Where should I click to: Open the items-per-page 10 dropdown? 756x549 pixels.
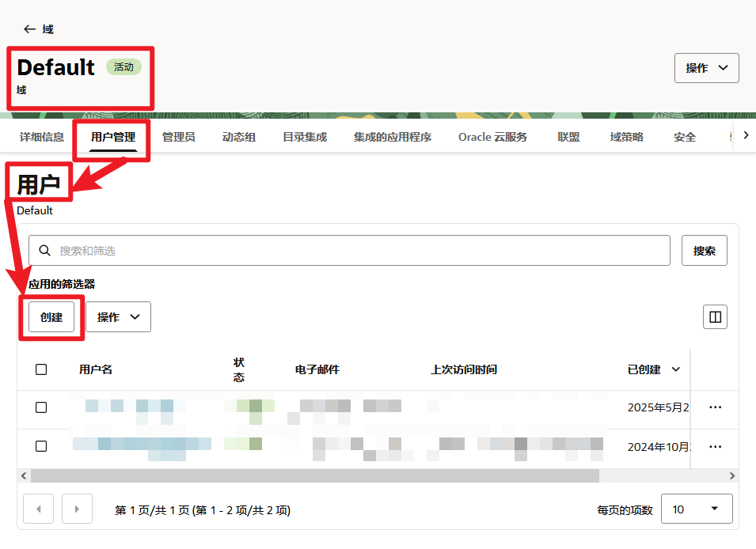[697, 509]
